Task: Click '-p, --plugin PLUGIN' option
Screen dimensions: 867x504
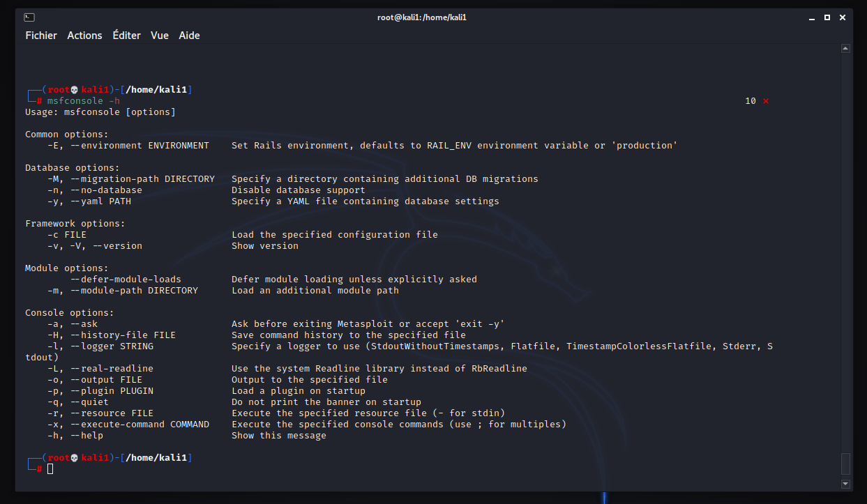Action: pyautogui.click(x=100, y=391)
